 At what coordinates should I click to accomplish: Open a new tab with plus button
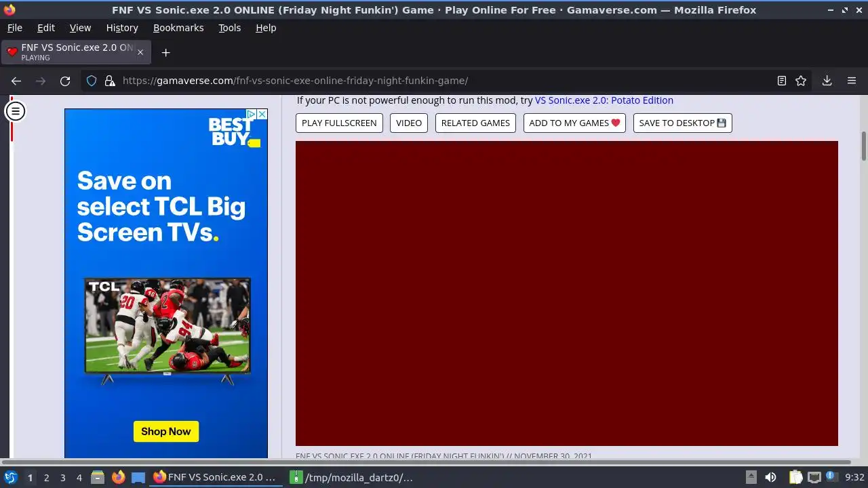click(x=165, y=52)
